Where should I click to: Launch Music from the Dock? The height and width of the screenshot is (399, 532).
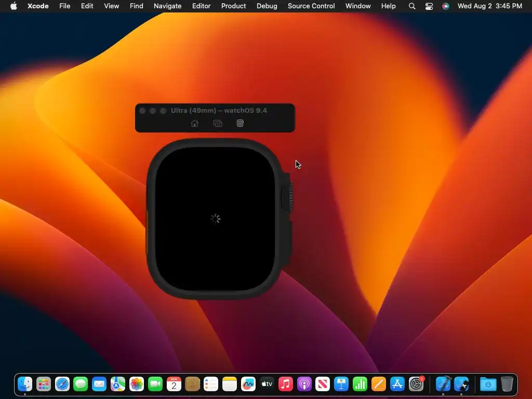click(285, 384)
